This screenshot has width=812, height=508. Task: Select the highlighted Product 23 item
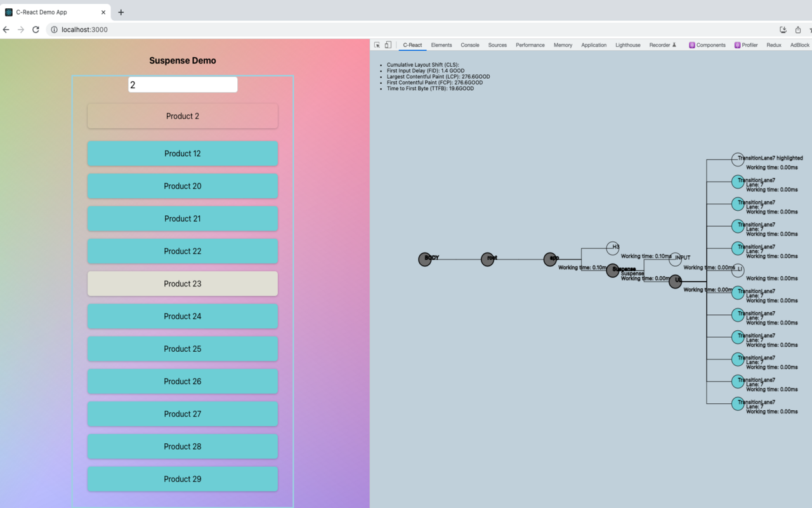(x=183, y=284)
